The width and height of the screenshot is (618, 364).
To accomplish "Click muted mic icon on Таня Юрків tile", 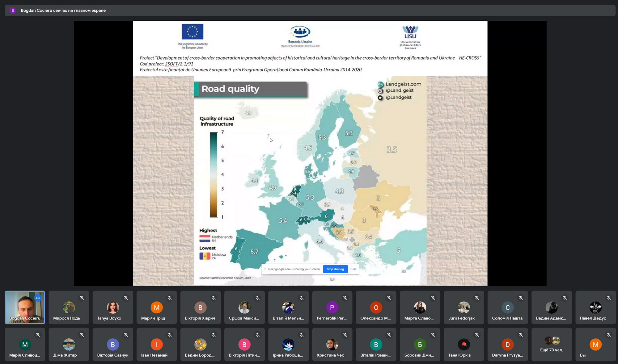I will pos(477,335).
